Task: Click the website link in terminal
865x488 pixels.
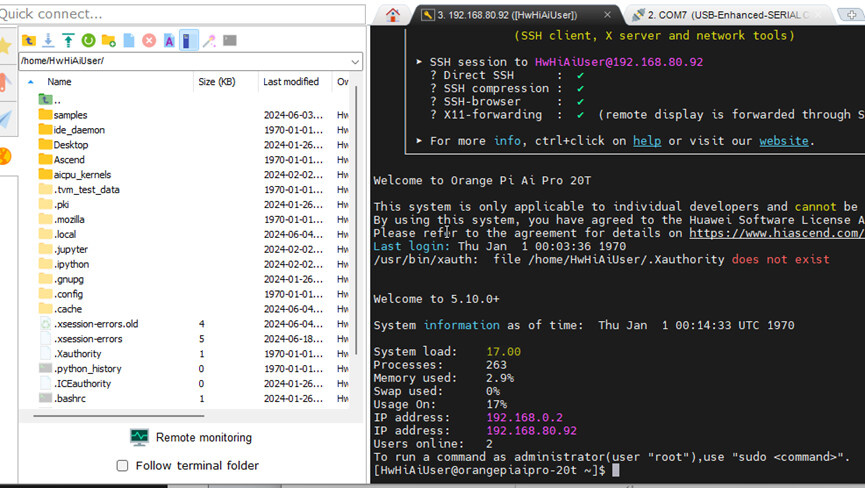Action: [x=783, y=141]
